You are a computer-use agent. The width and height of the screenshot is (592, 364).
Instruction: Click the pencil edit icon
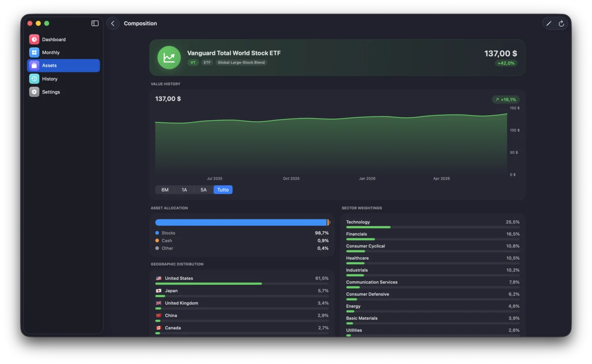point(549,24)
